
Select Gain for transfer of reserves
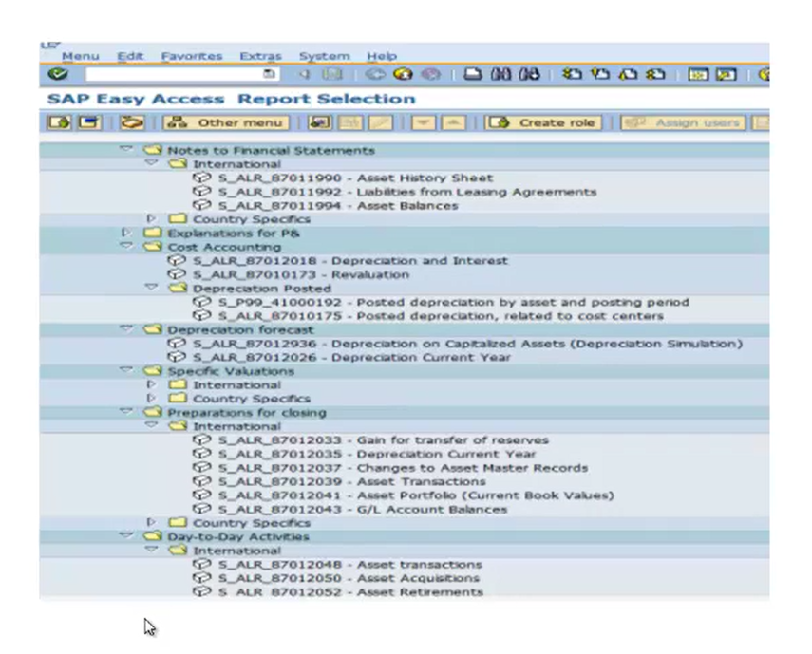click(x=384, y=440)
